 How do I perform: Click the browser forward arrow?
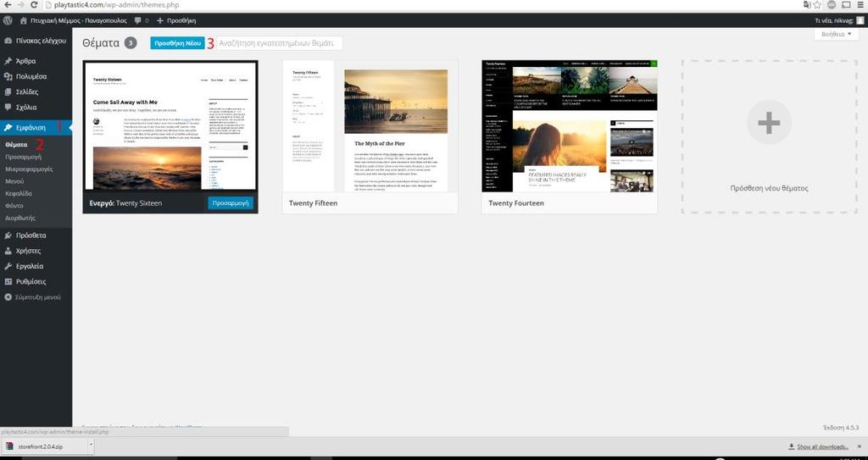coord(20,5)
